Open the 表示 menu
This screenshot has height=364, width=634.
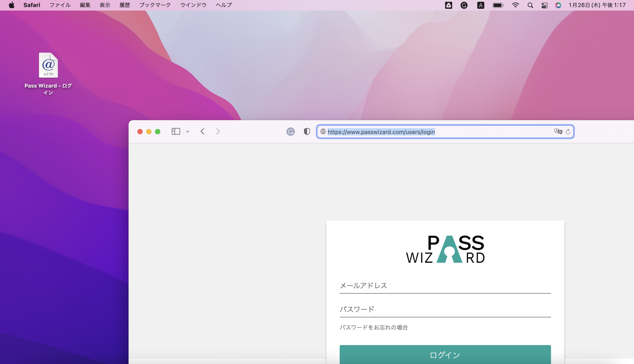105,5
